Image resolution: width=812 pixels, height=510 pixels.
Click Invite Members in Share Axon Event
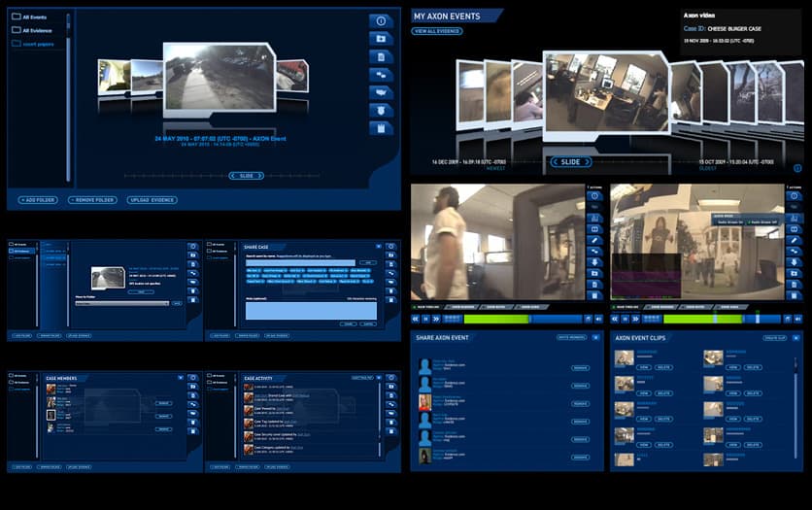[571, 338]
